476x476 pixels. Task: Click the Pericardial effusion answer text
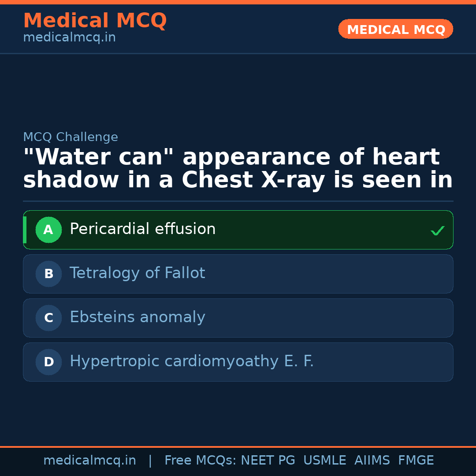pyautogui.click(x=142, y=229)
